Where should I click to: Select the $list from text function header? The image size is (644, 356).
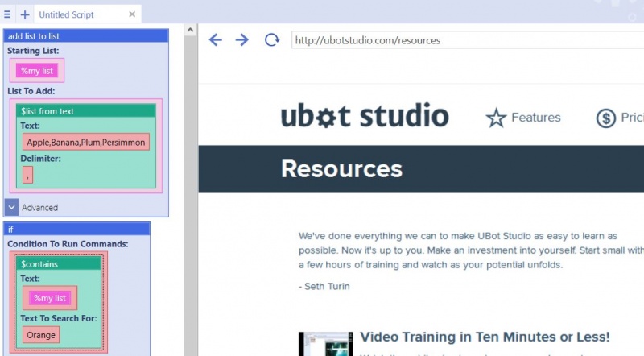click(86, 111)
